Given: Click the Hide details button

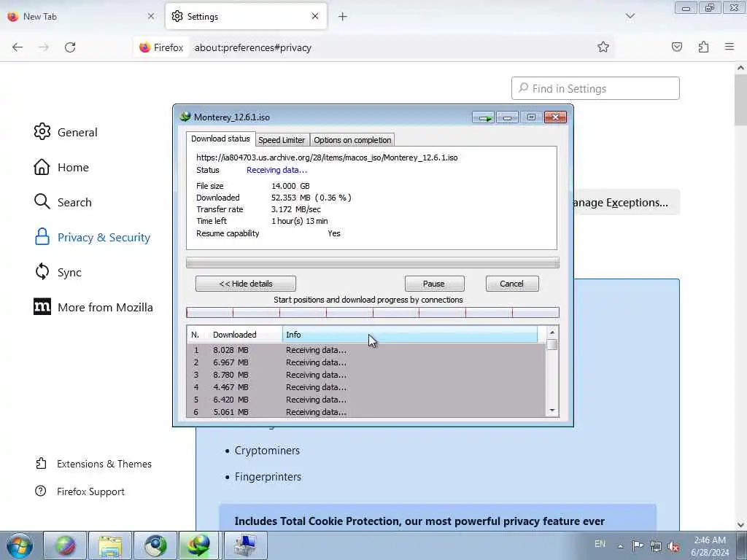Looking at the screenshot, I should [x=246, y=284].
